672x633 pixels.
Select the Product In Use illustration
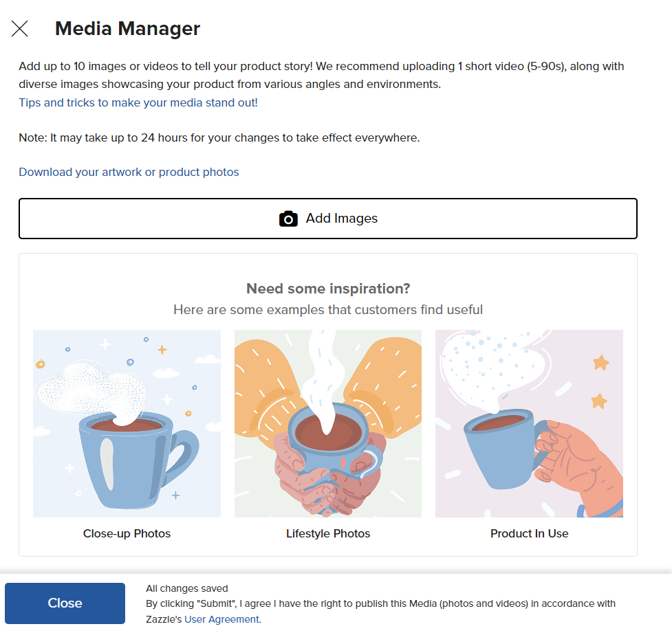tap(530, 423)
